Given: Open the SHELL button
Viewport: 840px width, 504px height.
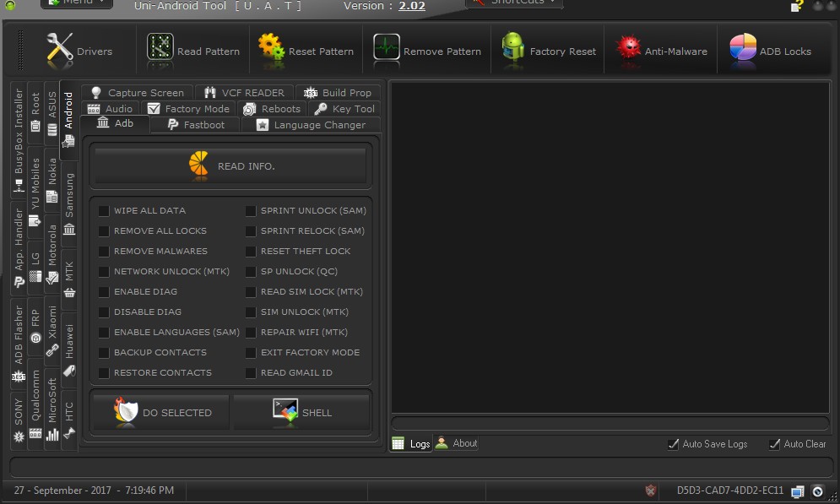Looking at the screenshot, I should point(301,412).
